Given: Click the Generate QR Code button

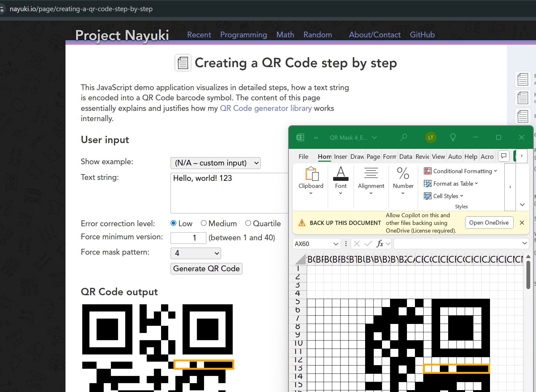Looking at the screenshot, I should coord(206,269).
